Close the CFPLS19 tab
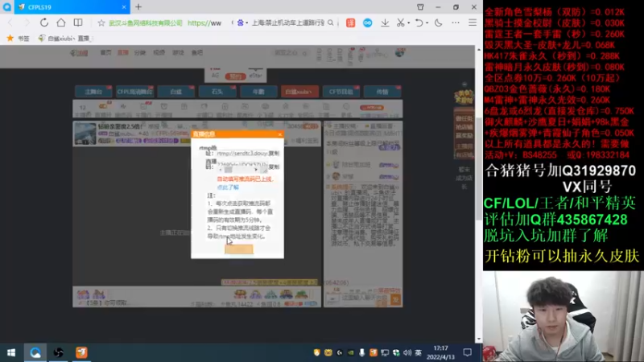Viewport: 644px width, 362px height. coord(124,7)
